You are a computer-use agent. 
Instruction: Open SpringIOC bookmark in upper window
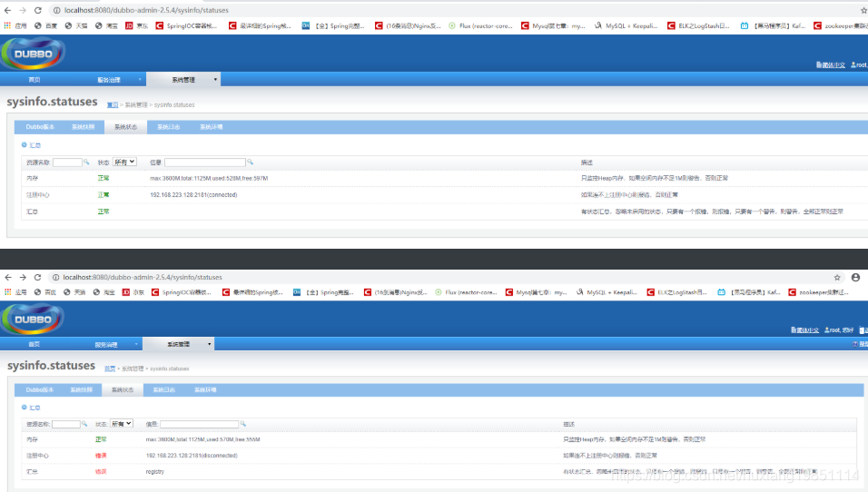tap(186, 25)
